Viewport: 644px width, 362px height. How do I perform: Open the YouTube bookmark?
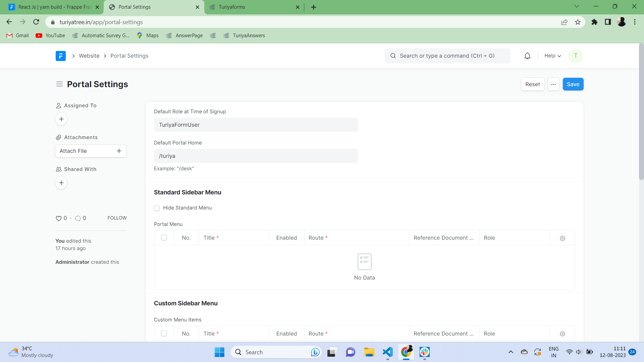click(50, 36)
